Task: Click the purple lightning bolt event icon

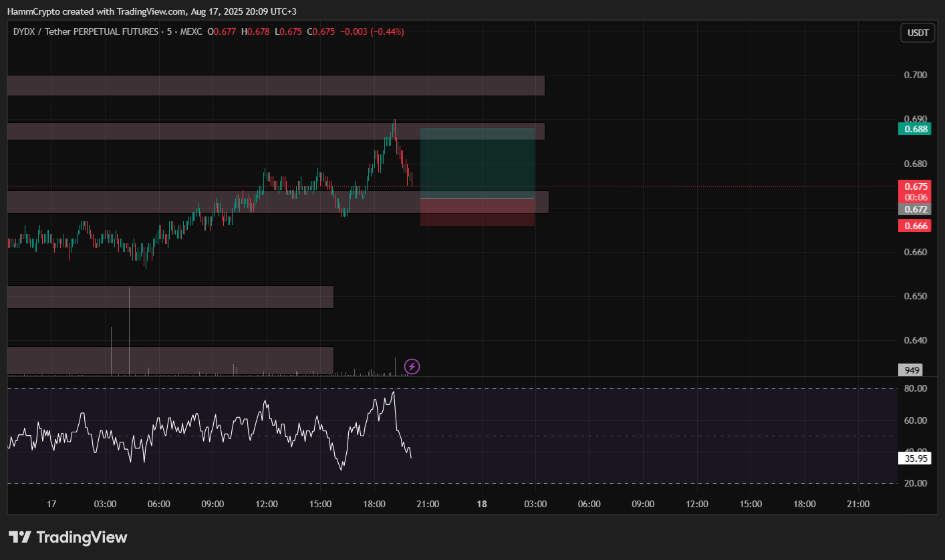Action: click(x=412, y=366)
